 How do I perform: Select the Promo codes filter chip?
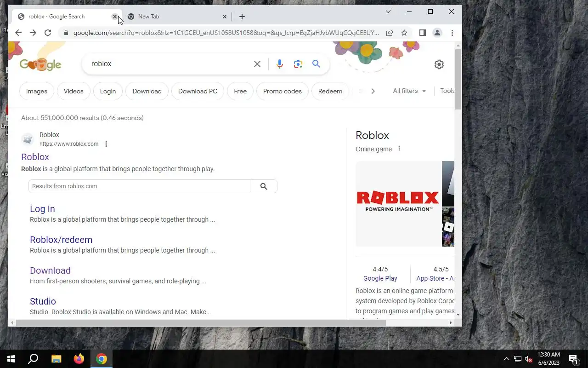coord(283,91)
